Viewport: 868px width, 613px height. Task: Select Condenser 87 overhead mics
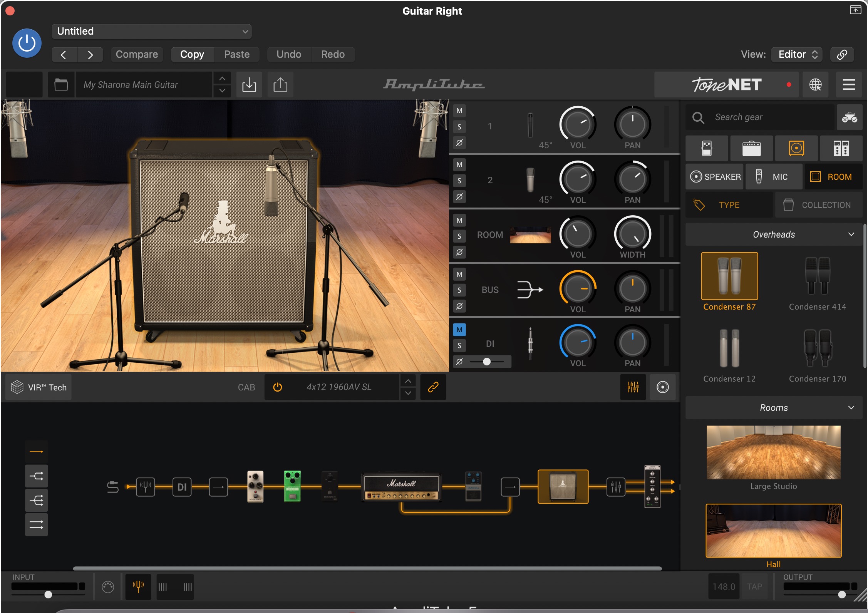pos(729,276)
